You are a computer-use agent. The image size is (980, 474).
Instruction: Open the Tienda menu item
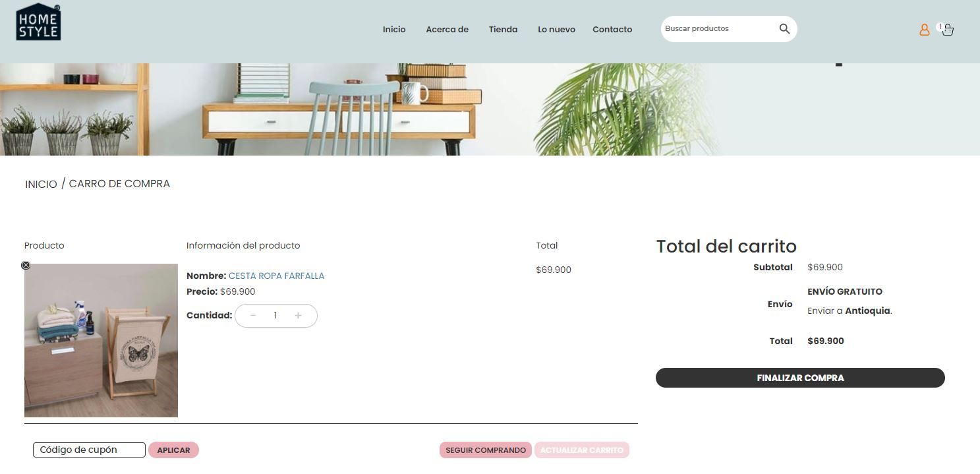(x=503, y=30)
